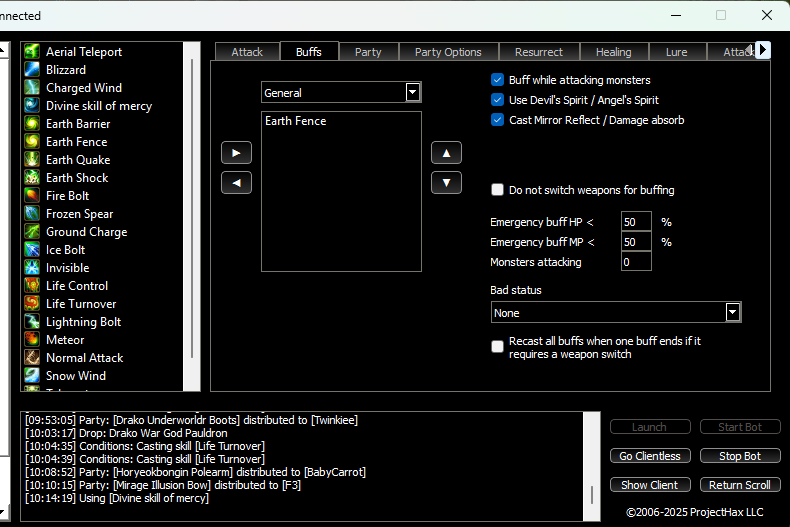Select the Meteor skill icon
790x527 pixels.
point(32,340)
